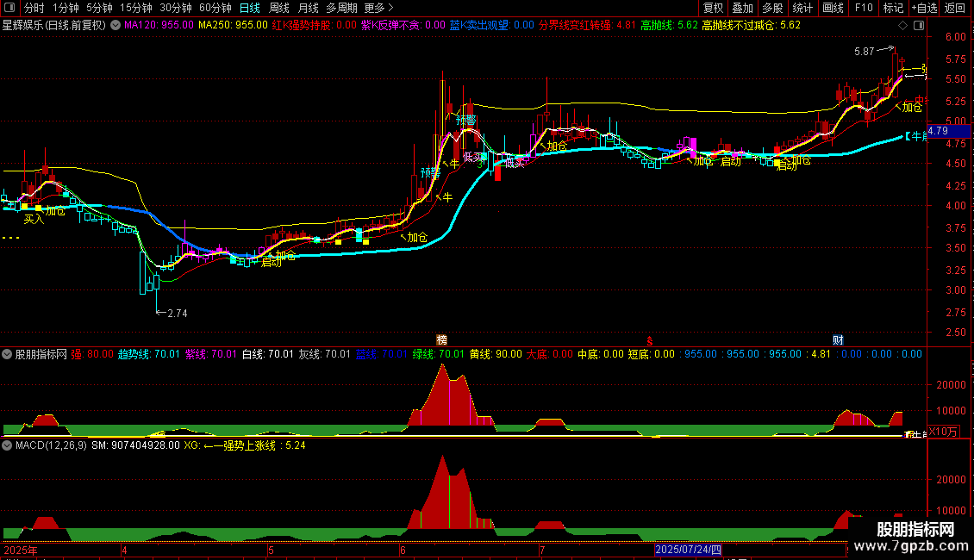Screen dimensions: 974x560
Task: Click the 统计 statistics button
Action: pos(802,8)
